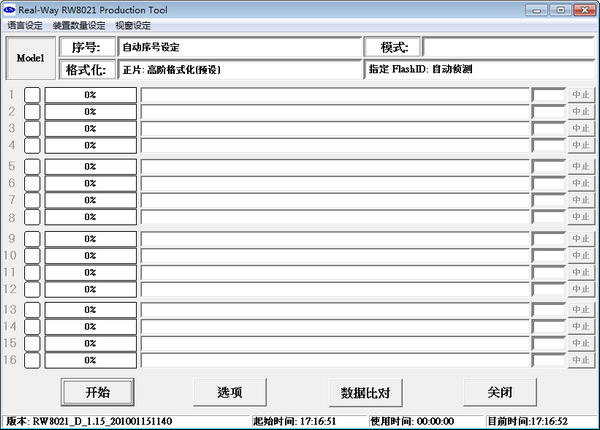Click the 中止 button for slot 10

click(x=581, y=255)
